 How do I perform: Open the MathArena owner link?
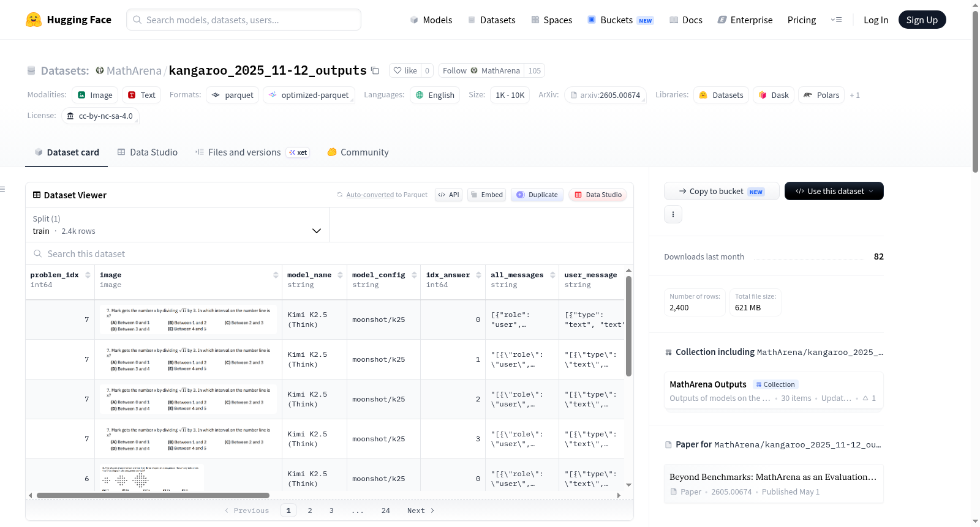click(134, 70)
